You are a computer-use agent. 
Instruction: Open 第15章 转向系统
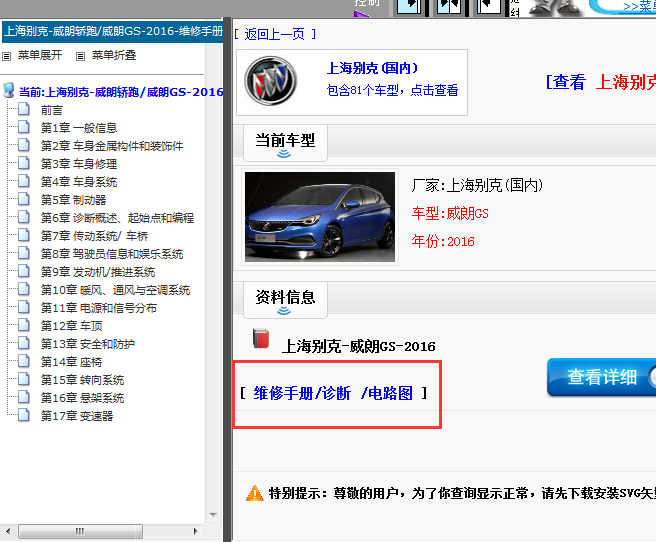point(82,380)
